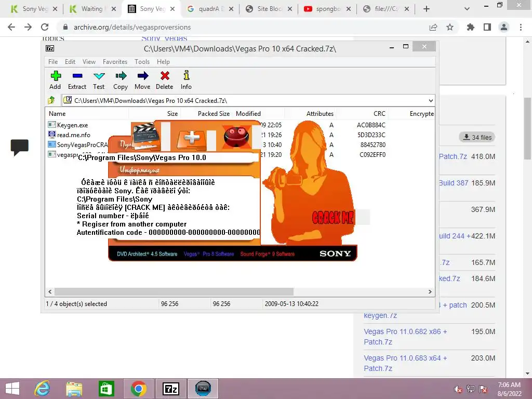Click the Add button in 7-Zip toolbar
532x399 pixels.
55,80
